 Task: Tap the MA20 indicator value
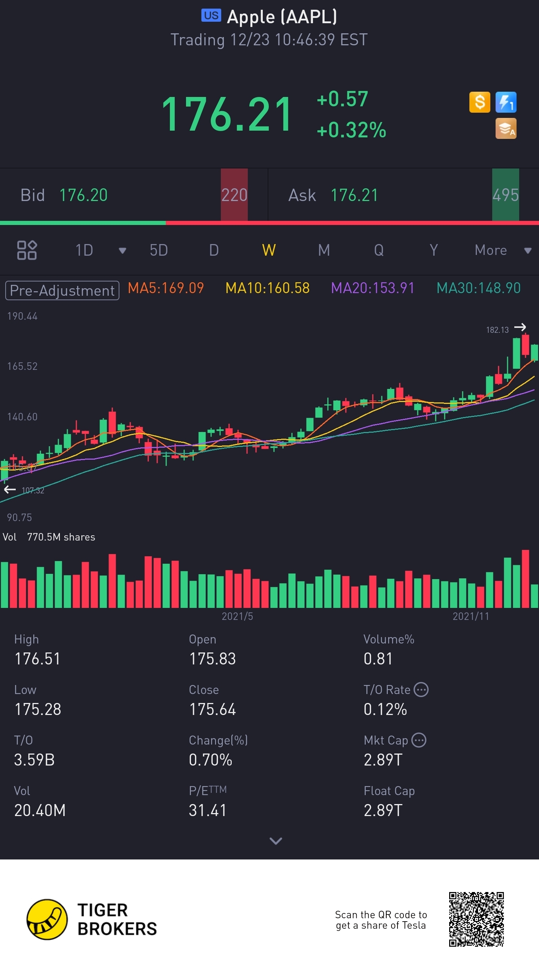[x=373, y=288]
